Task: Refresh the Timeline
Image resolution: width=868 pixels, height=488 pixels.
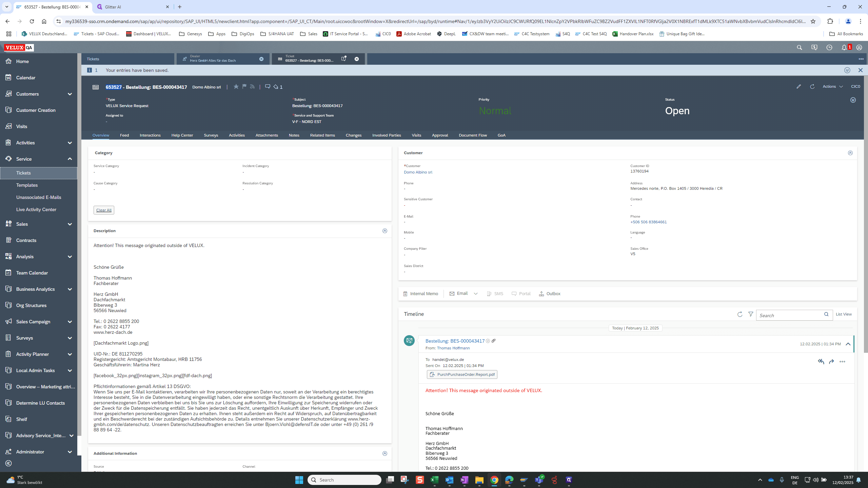Action: click(x=739, y=314)
